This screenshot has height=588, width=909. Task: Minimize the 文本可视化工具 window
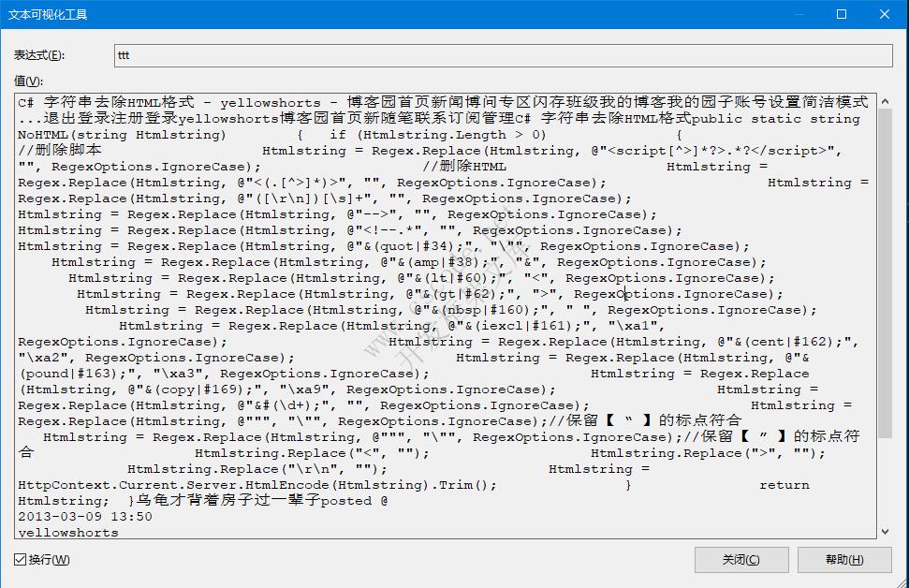click(797, 14)
